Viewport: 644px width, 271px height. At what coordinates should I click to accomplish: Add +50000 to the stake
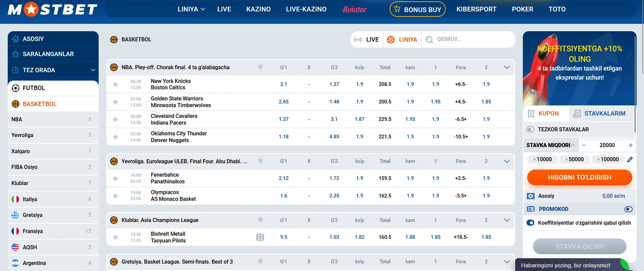(574, 160)
